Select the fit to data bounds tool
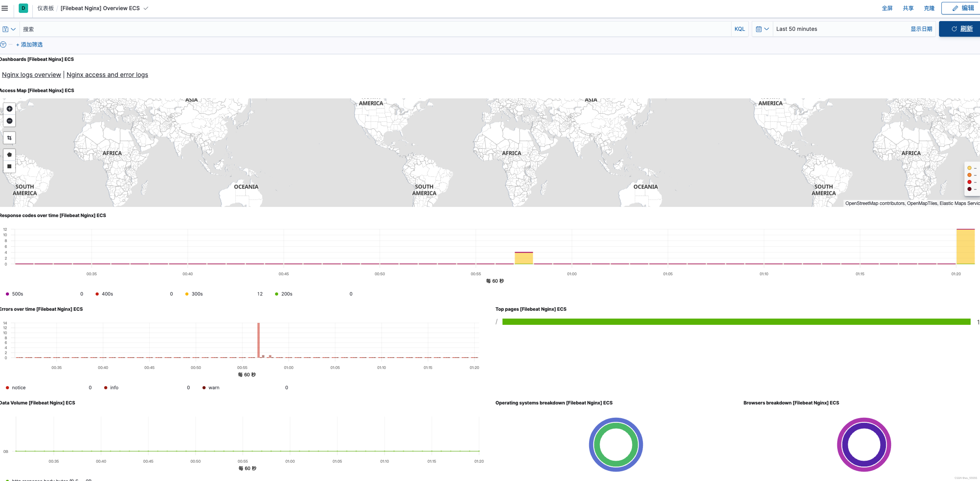This screenshot has height=481, width=980. coord(10,138)
